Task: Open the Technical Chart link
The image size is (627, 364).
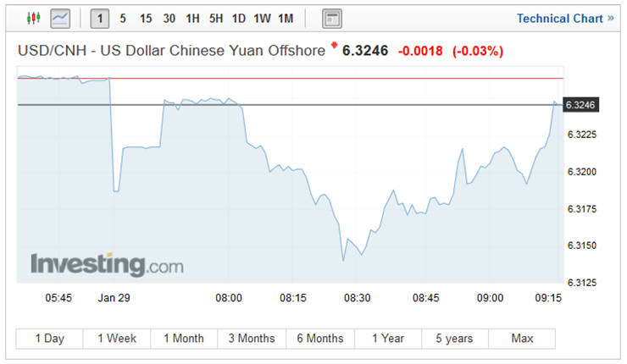Action: [559, 18]
